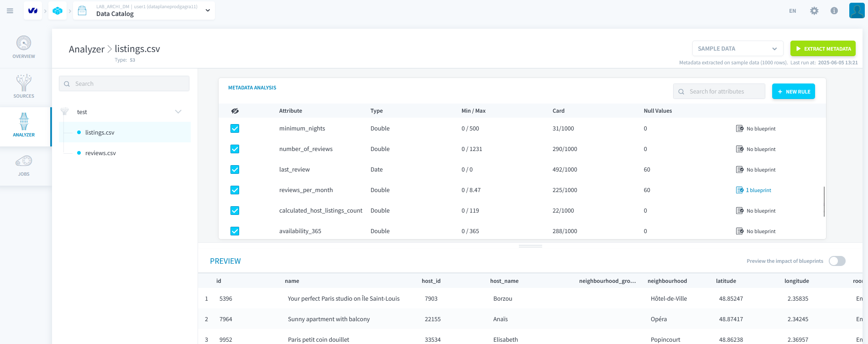Click the EXTRACT METADATA button
Viewport: 868px width, 344px height.
[x=822, y=49]
